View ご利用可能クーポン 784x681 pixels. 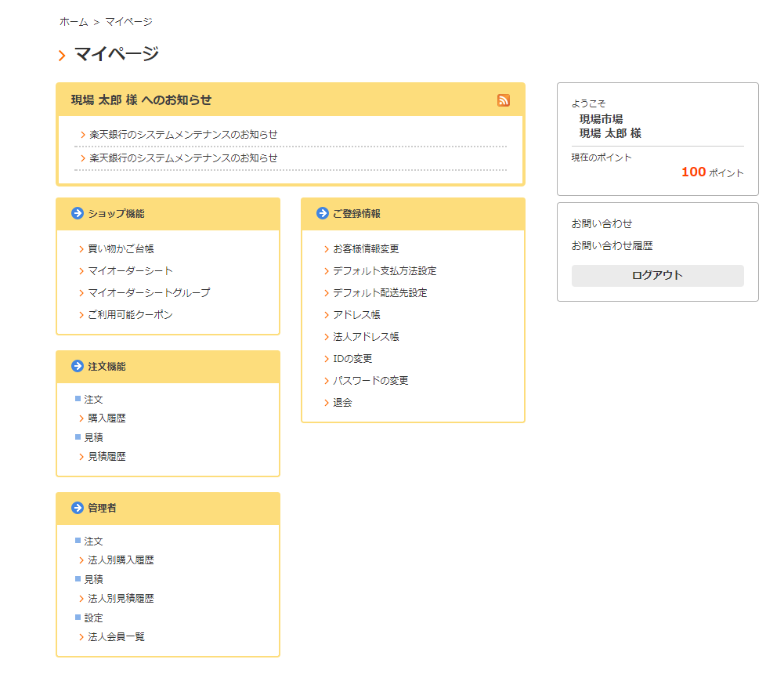(x=130, y=315)
